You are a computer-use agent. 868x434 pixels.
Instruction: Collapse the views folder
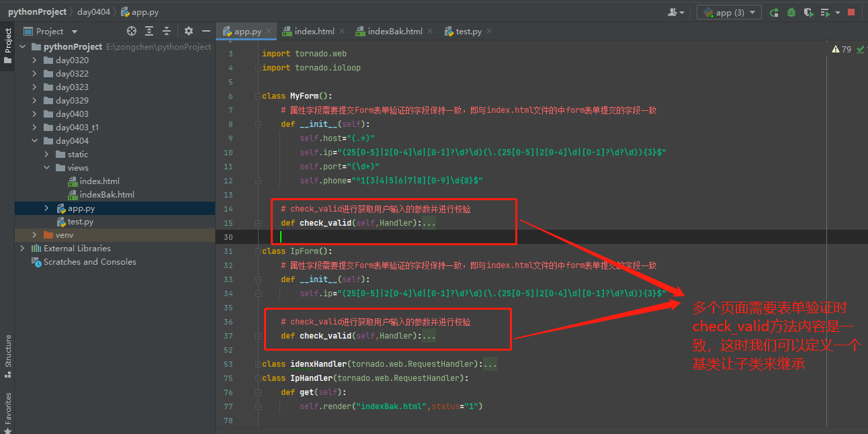tap(46, 168)
